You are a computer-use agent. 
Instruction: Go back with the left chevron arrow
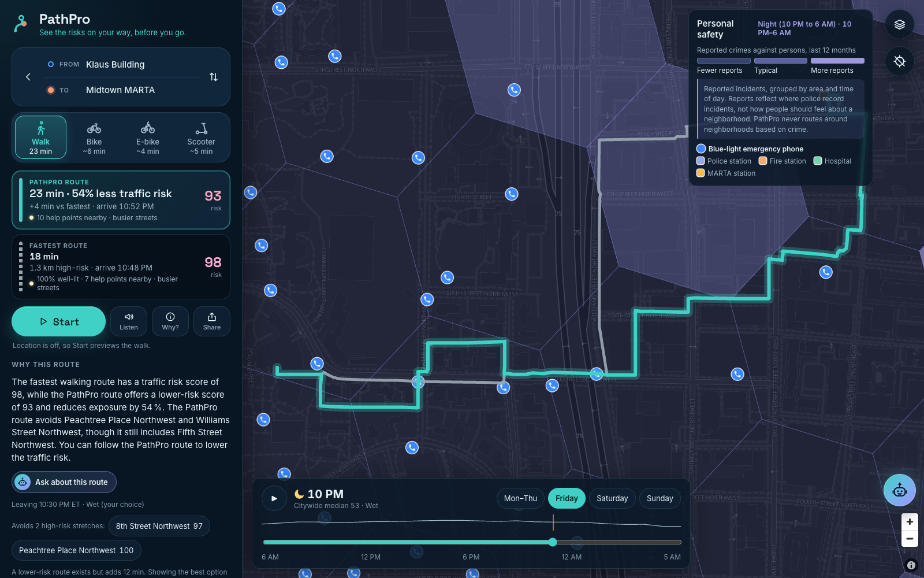[x=28, y=77]
